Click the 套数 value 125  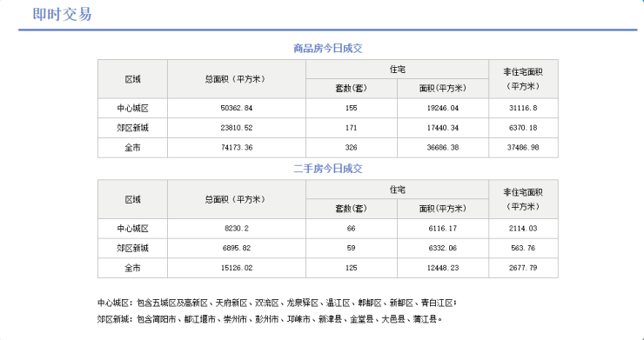(352, 268)
